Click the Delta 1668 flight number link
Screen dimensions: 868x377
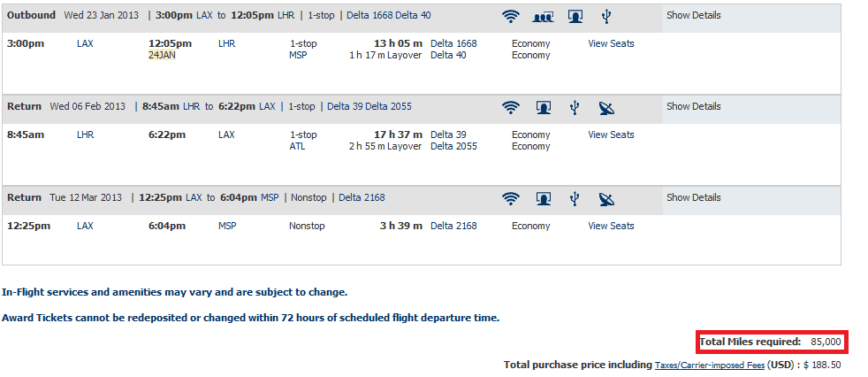pos(453,43)
